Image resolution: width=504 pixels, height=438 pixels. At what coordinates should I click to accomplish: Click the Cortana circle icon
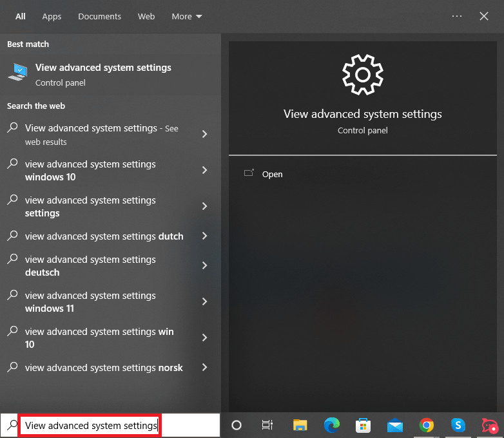point(237,425)
